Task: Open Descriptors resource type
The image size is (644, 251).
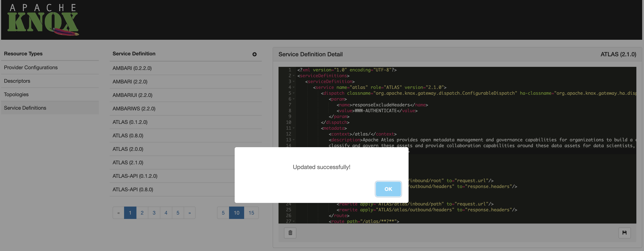Action: (17, 81)
